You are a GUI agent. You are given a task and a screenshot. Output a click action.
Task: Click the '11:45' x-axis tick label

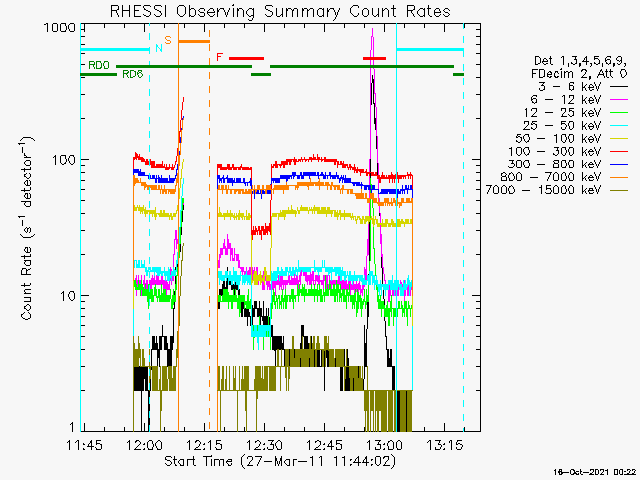84,445
